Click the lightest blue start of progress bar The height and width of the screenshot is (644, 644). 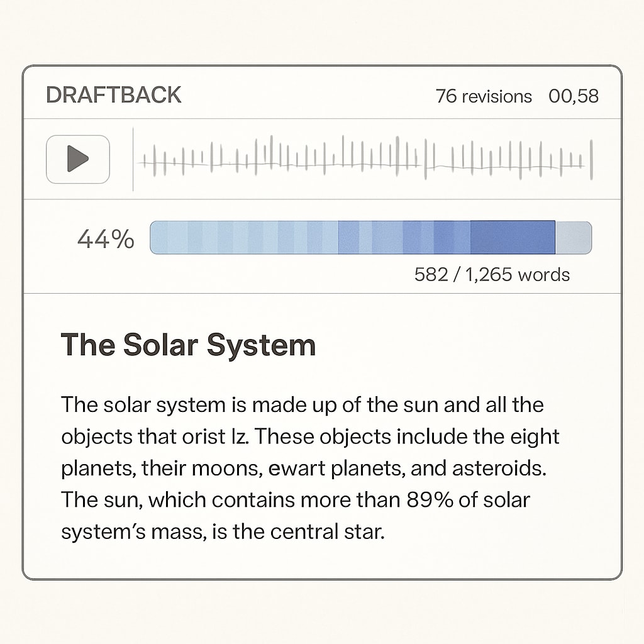pos(159,237)
